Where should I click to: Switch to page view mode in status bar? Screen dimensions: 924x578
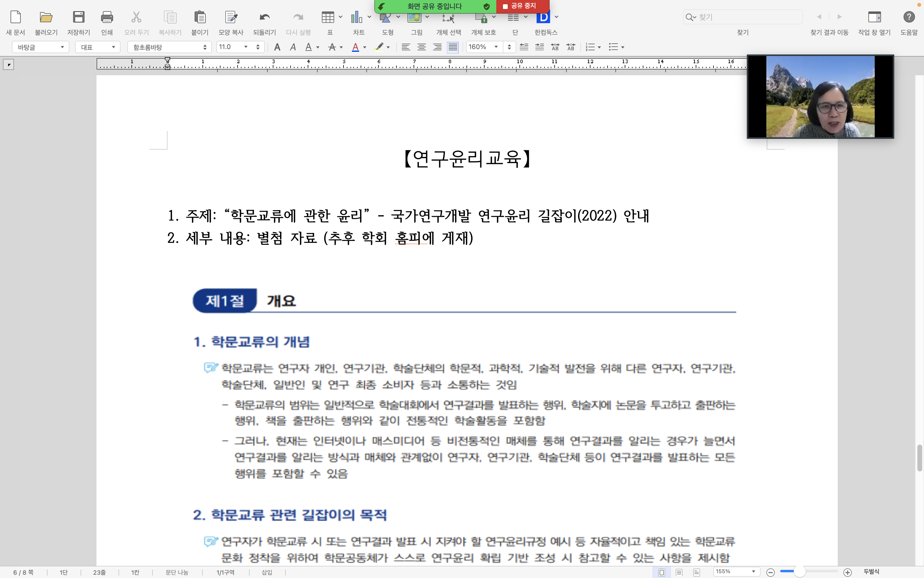(662, 572)
